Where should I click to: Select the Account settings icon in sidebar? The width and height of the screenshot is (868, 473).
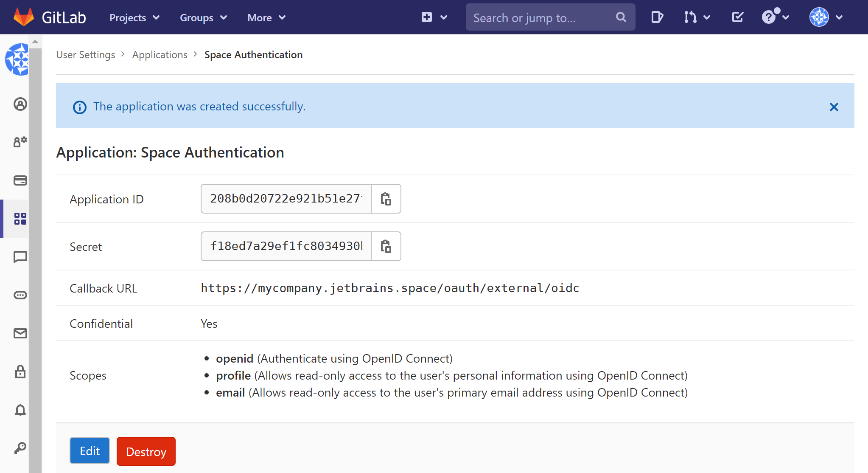tap(20, 142)
